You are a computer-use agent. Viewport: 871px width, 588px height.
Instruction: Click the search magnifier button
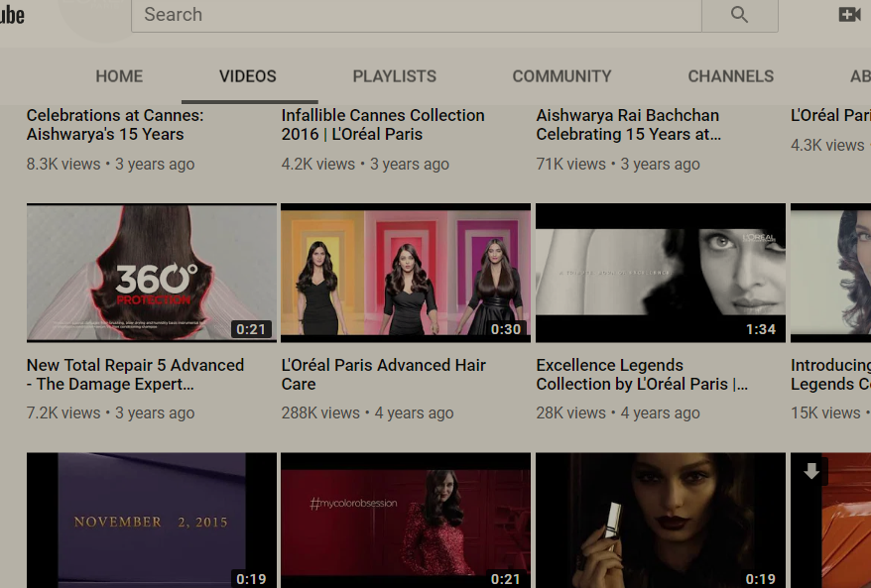(x=739, y=15)
